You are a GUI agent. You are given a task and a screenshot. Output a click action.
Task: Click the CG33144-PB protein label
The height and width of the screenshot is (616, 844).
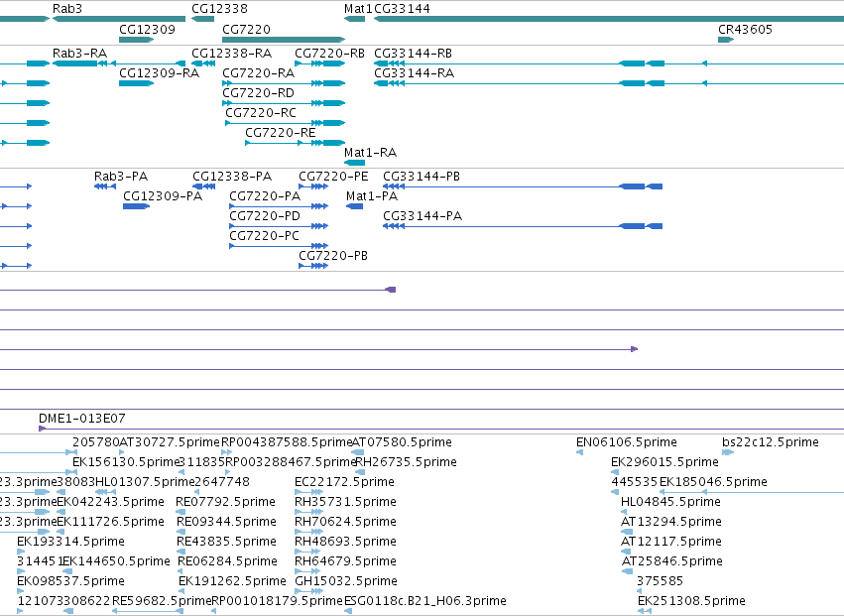[x=422, y=177]
